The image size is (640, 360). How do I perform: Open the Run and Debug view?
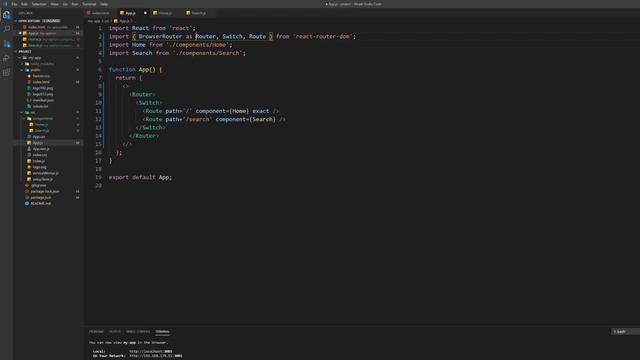point(7,58)
